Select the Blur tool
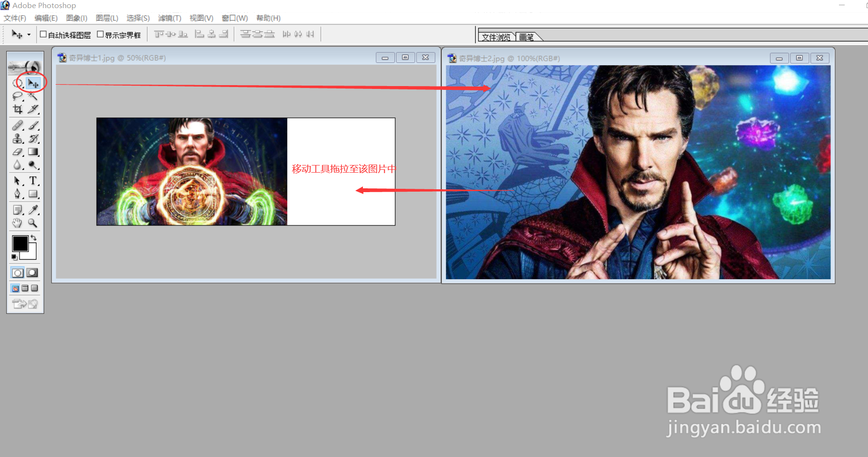The image size is (868, 457). pos(18,165)
